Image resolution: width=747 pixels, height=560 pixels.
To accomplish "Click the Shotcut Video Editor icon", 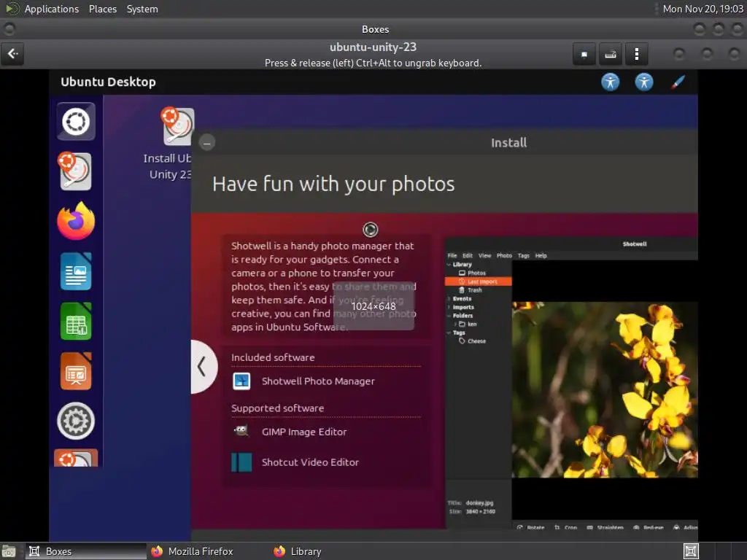I will [x=241, y=462].
